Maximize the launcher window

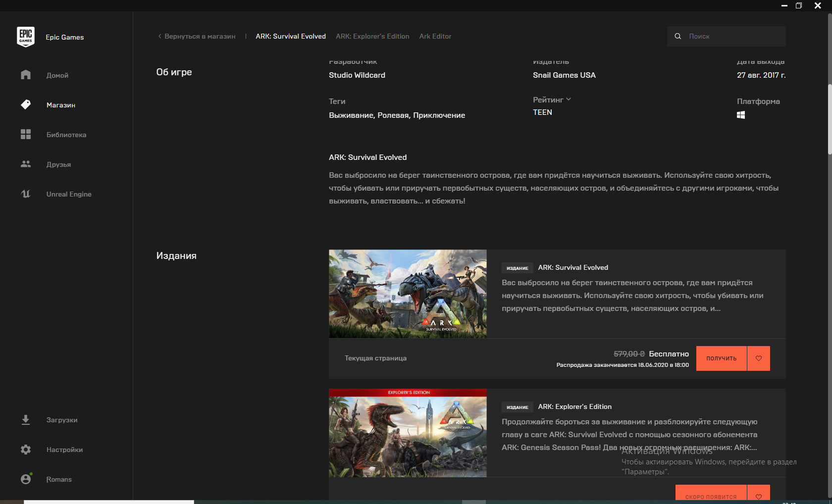tap(799, 5)
